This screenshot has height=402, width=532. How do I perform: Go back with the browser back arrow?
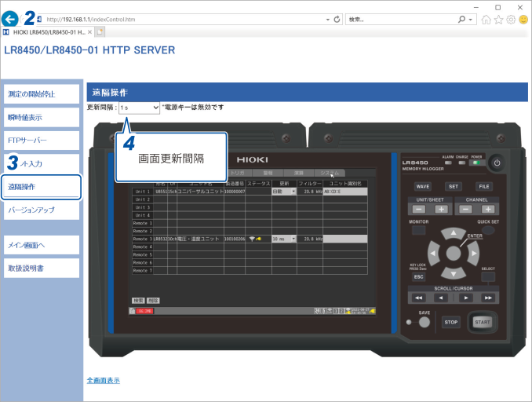click(x=10, y=19)
